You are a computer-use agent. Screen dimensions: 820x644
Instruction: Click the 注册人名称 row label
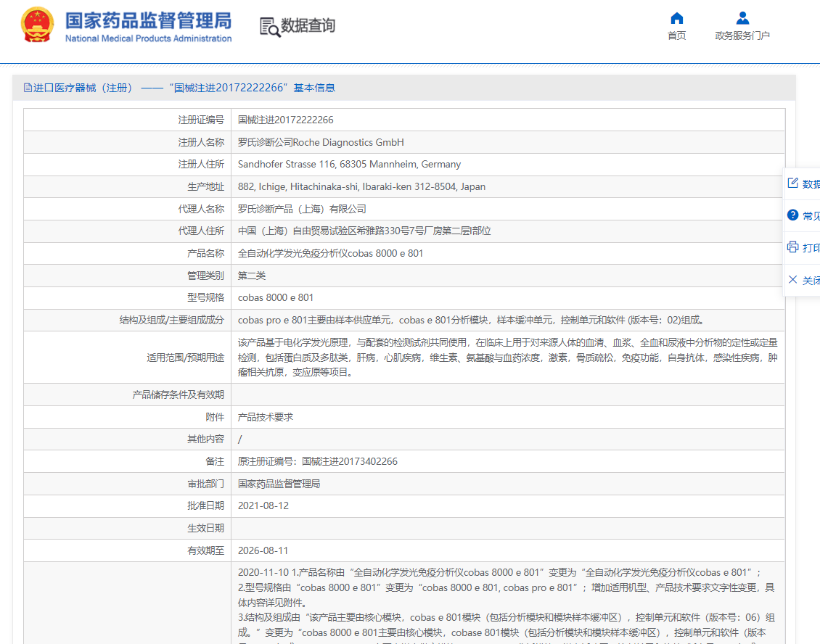tap(201, 142)
